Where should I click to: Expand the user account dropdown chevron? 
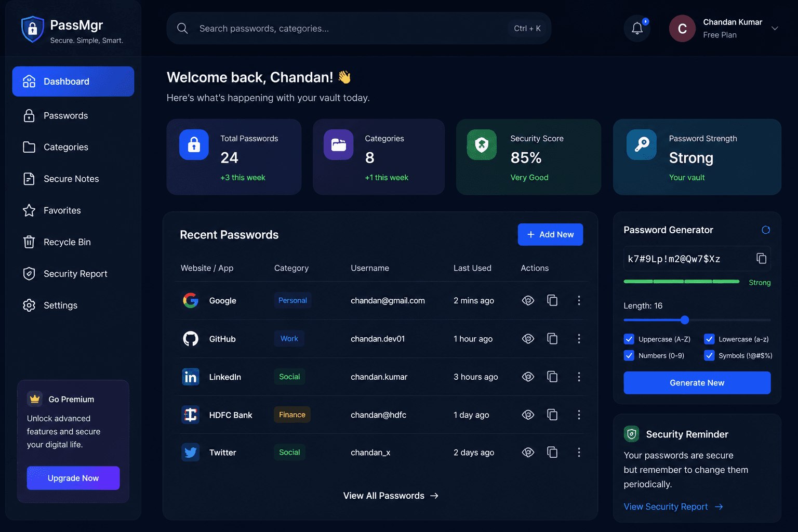[x=775, y=29]
